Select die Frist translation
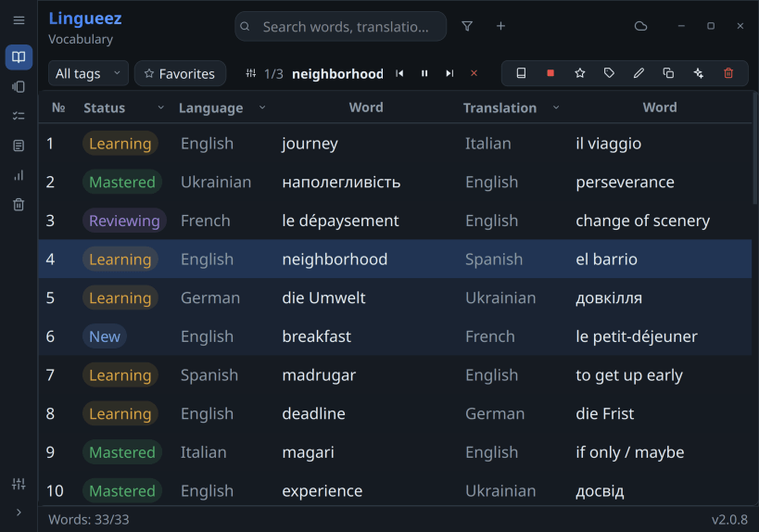This screenshot has width=759, height=532. 604,414
